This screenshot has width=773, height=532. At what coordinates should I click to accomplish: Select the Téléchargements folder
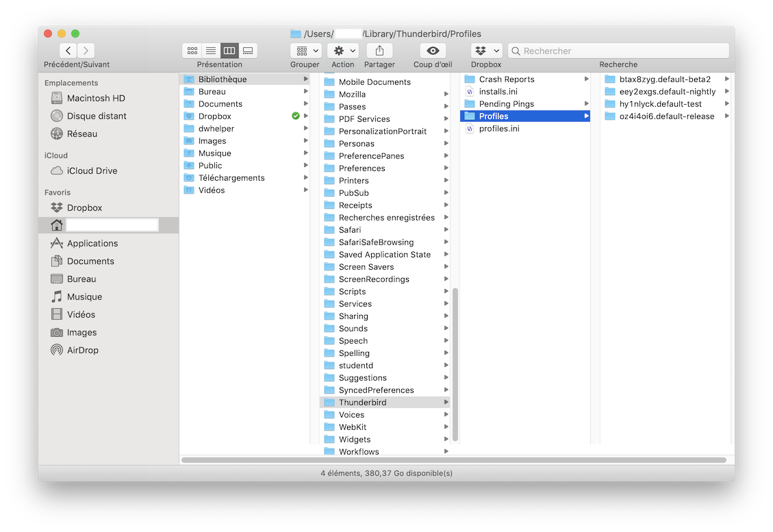click(245, 177)
